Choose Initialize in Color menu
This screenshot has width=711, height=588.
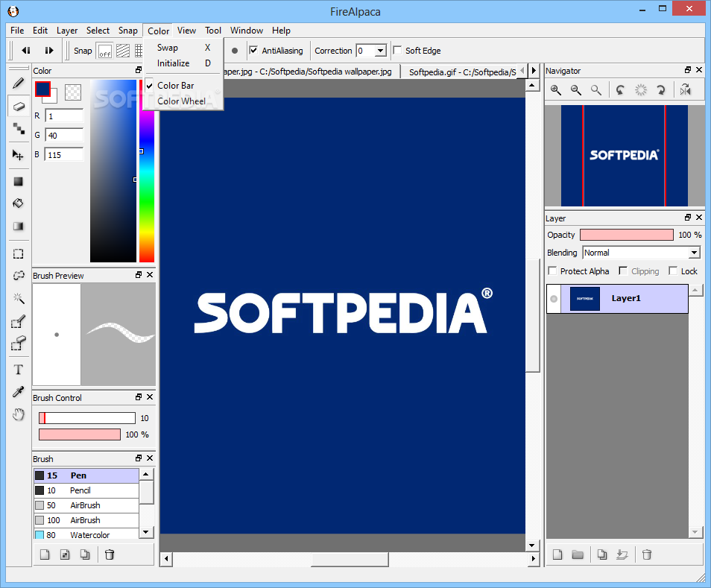coord(183,63)
